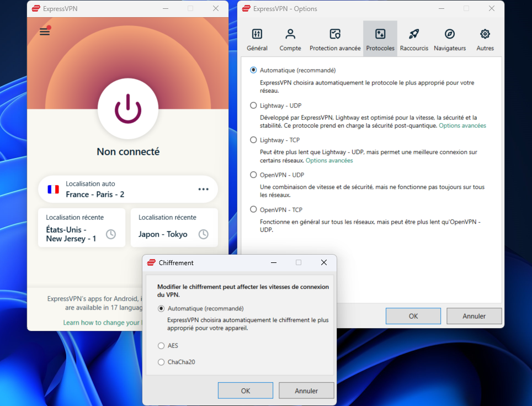
Task: Click ExpressVPN logo in main window title bar
Action: click(36, 8)
